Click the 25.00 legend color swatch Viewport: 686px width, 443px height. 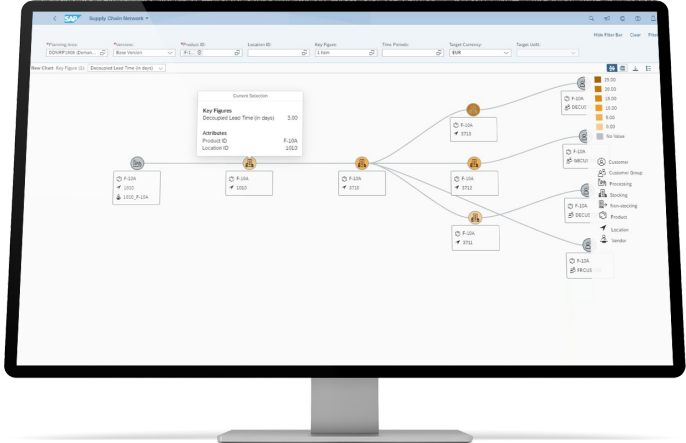pyautogui.click(x=598, y=80)
